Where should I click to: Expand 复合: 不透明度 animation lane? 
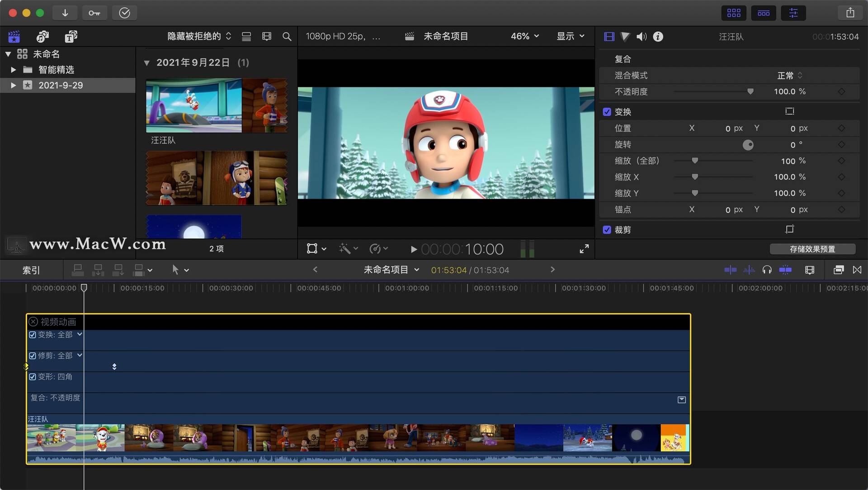682,400
